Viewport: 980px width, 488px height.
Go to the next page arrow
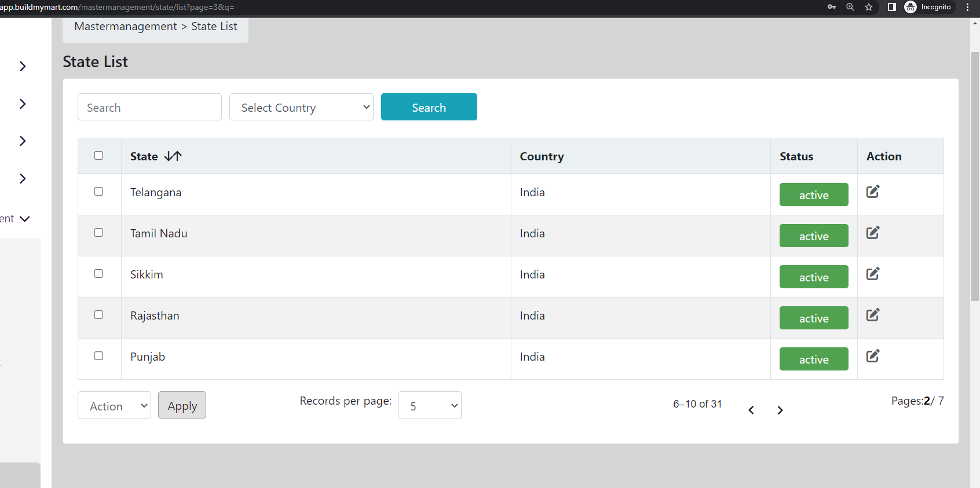[x=780, y=410]
